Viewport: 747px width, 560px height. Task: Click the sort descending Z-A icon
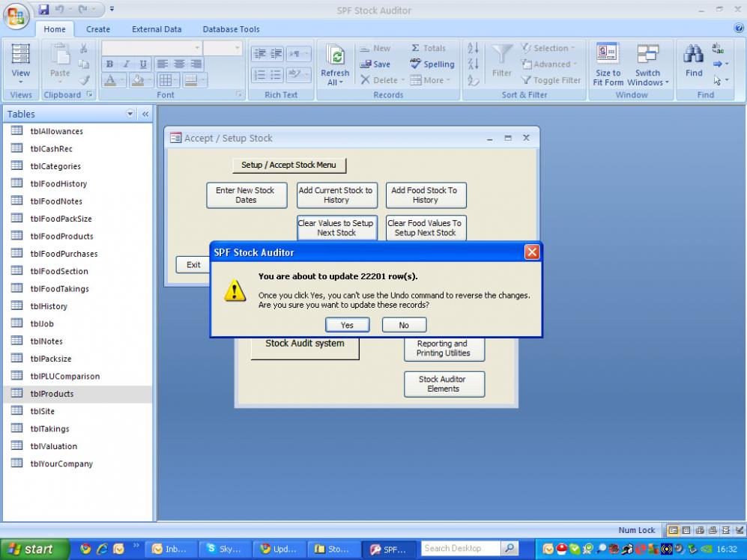(x=473, y=64)
